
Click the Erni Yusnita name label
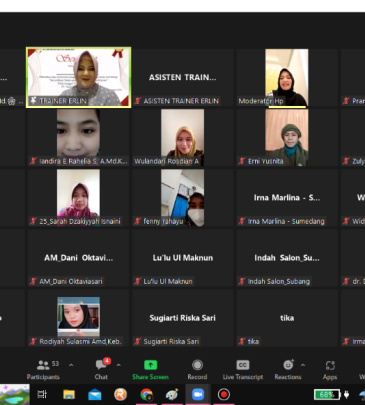coord(265,161)
